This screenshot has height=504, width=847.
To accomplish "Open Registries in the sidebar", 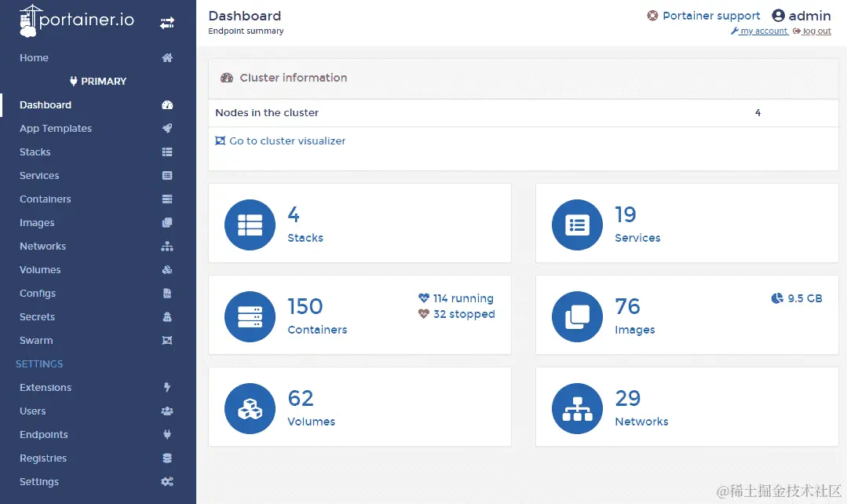I will (x=43, y=458).
